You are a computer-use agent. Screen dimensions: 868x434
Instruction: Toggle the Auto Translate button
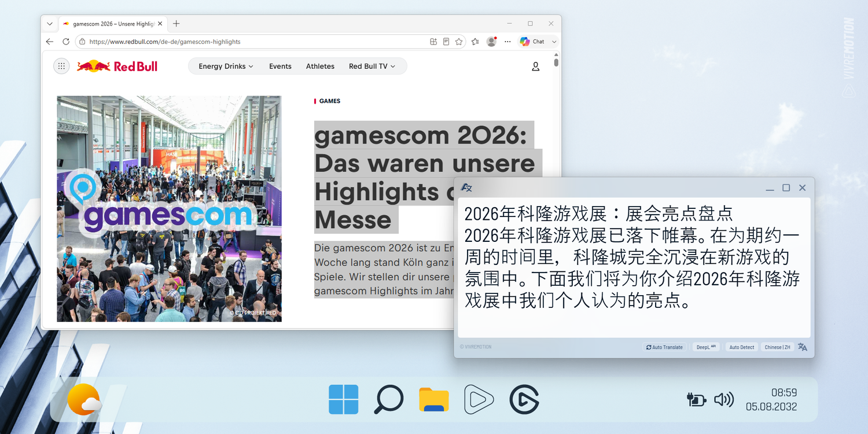(665, 347)
